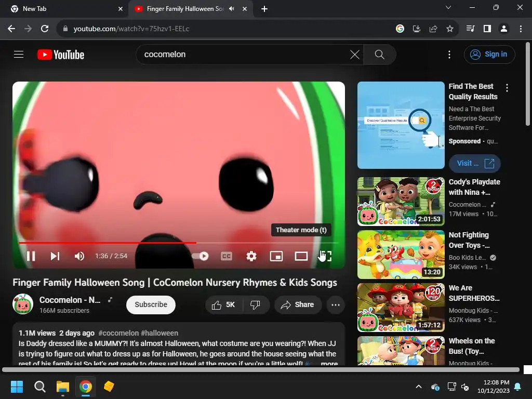Subscribe to the Cocomelon channel
Screen dimensions: 532x399
[x=151, y=304]
